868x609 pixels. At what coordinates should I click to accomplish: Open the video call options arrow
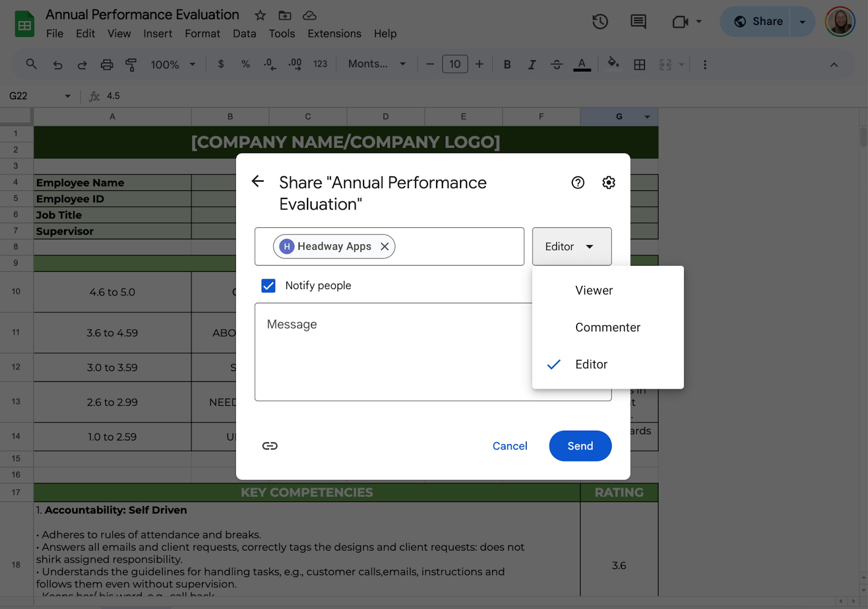click(x=699, y=22)
